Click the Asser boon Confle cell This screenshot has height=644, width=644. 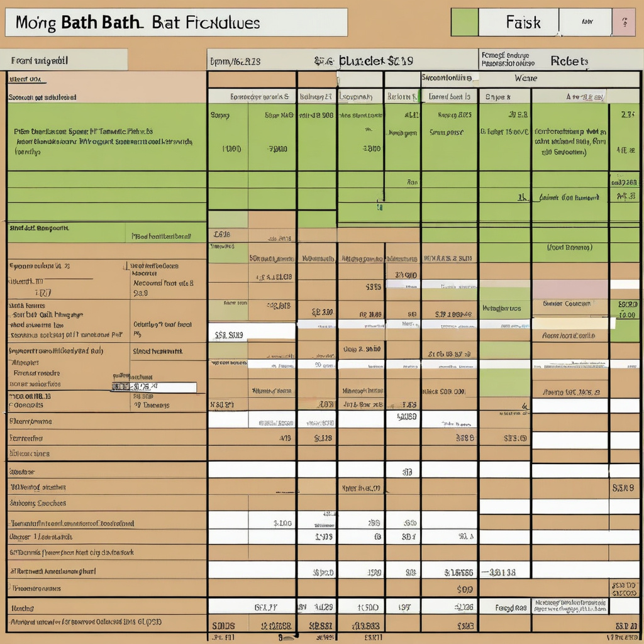tap(570, 336)
